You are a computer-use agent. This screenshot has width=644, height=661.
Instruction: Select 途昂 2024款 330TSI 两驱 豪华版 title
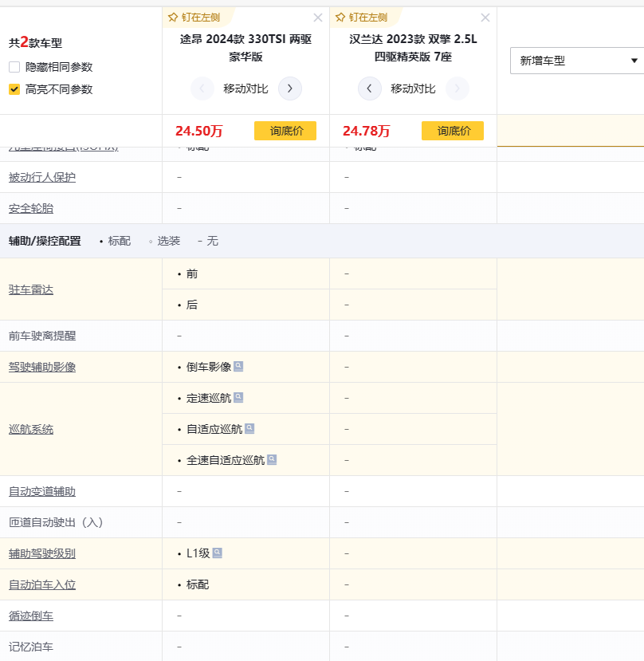click(x=245, y=48)
